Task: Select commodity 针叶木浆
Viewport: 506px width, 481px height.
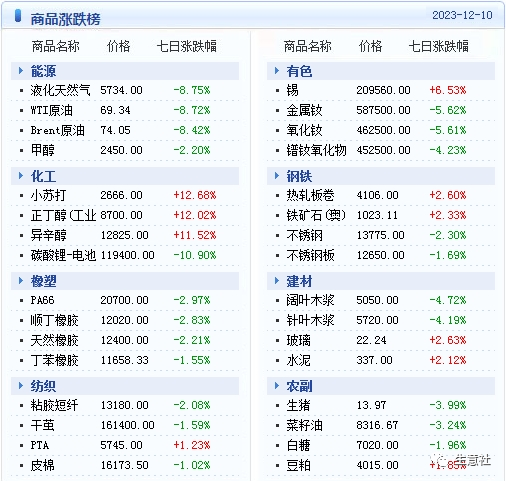Action: click(310, 320)
